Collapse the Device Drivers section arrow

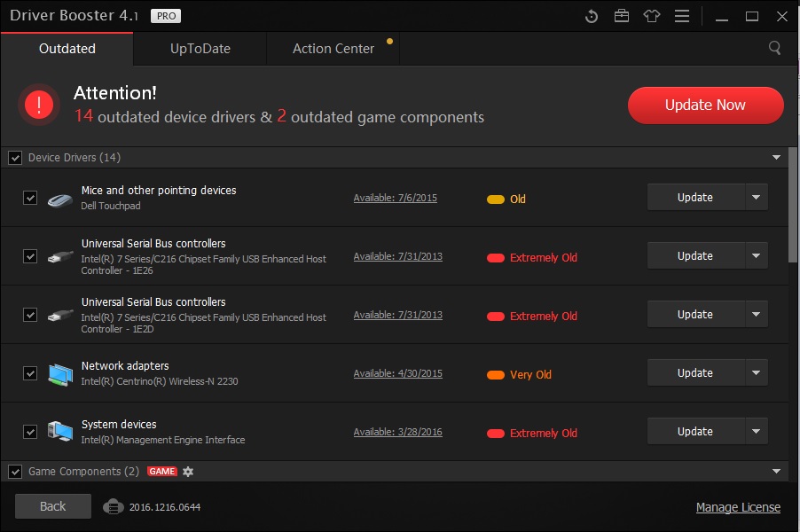click(x=777, y=158)
